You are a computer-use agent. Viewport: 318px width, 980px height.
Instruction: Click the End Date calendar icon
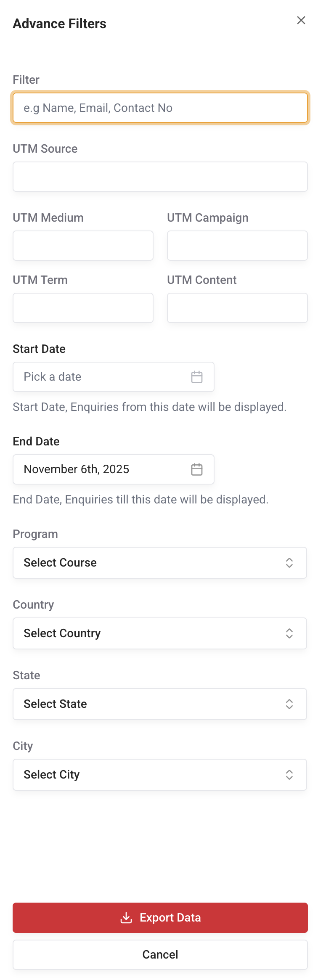[197, 469]
